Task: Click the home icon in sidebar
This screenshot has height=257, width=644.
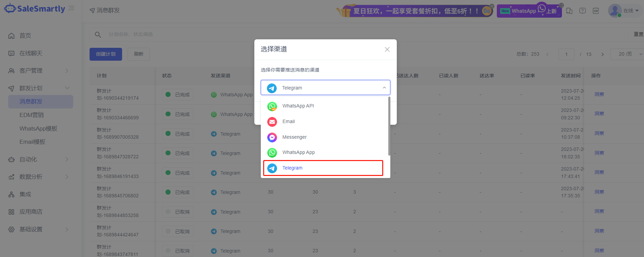Action: coord(12,36)
